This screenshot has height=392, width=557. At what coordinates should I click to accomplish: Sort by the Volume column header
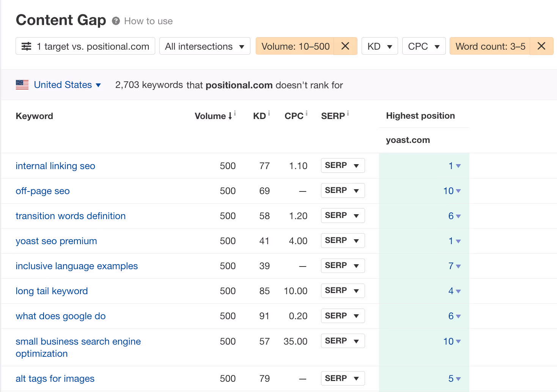213,116
